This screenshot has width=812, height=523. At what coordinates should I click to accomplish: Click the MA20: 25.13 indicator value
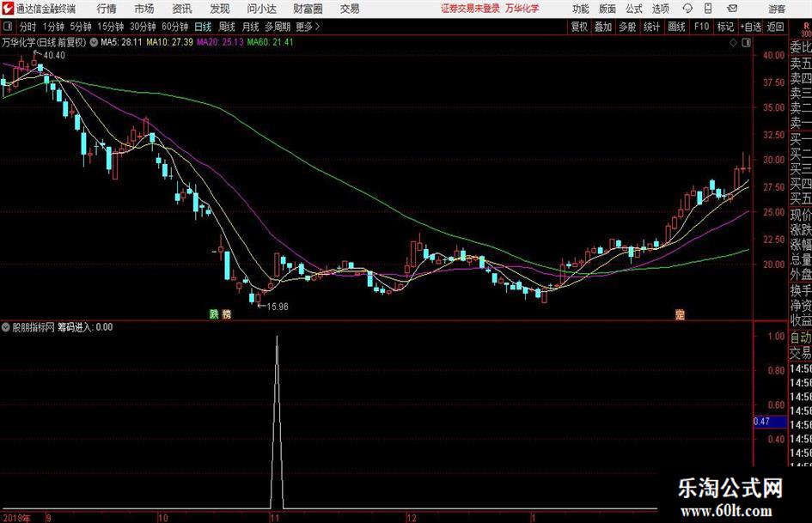(220, 42)
